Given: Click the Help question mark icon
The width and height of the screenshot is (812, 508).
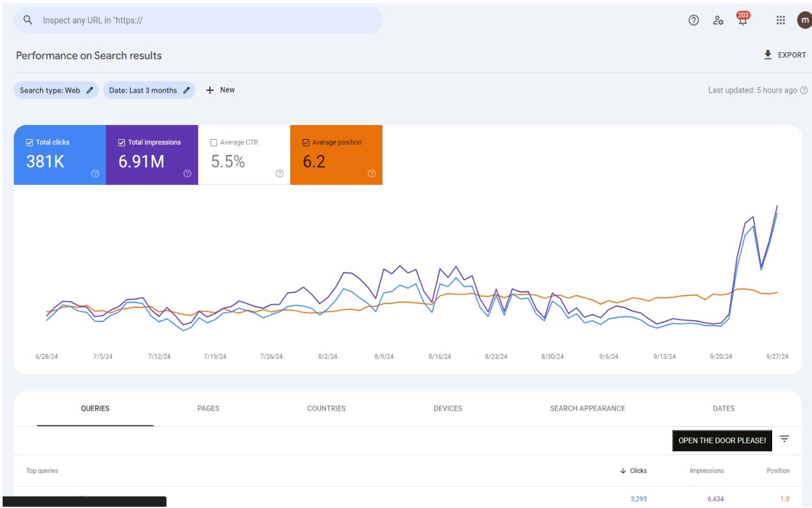Looking at the screenshot, I should [x=693, y=20].
